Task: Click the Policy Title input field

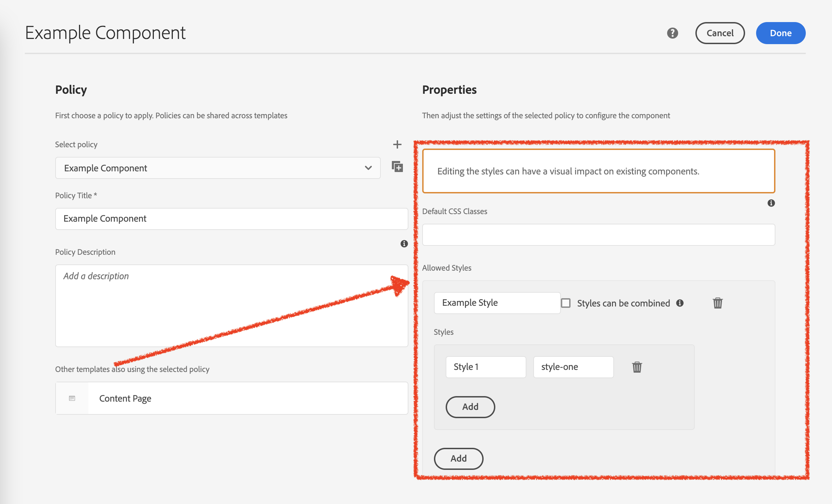Action: pos(231,219)
